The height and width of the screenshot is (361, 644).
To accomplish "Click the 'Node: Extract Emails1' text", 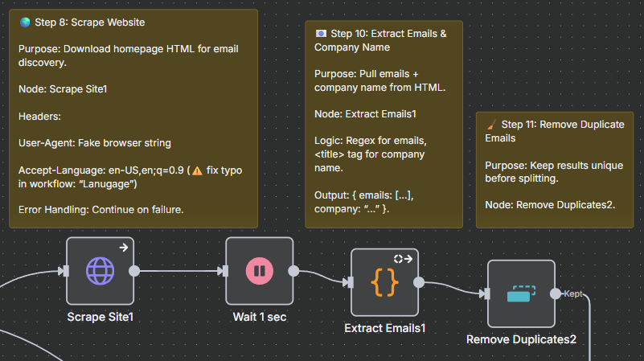I will click(365, 113).
